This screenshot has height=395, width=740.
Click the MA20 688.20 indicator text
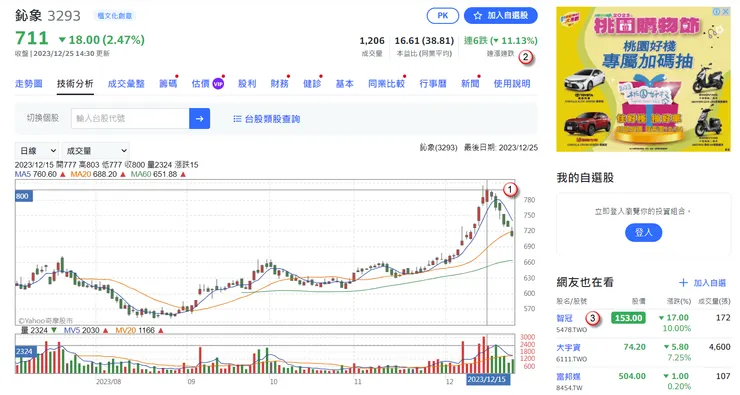point(93,174)
